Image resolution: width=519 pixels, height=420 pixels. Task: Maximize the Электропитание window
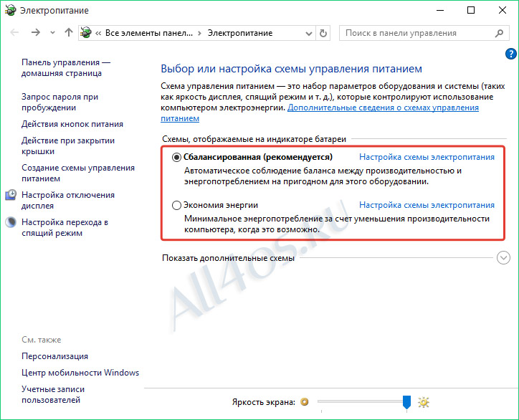tap(471, 10)
